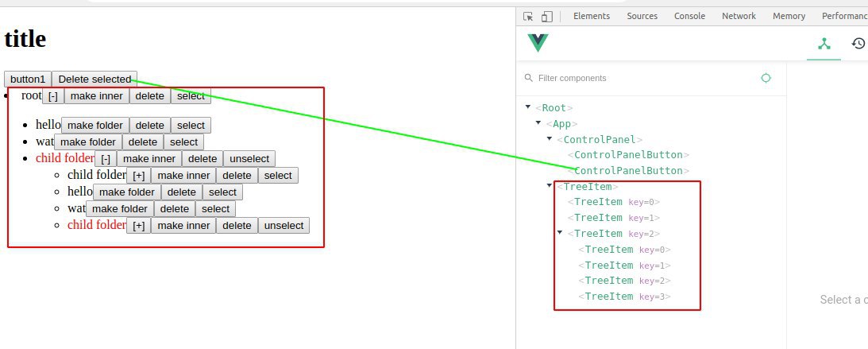Collapse the selected child folder [-] button
Screen dimensions: 868x349
pos(106,159)
